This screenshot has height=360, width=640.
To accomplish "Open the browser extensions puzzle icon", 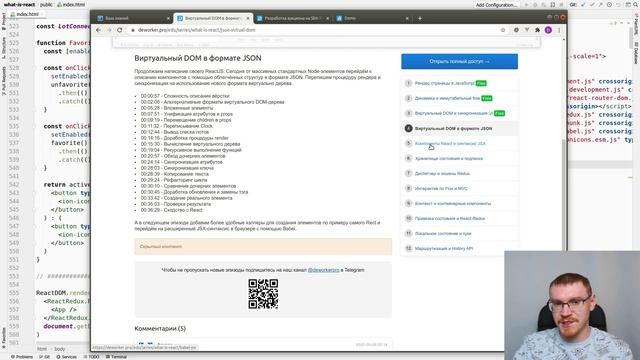I will click(538, 30).
